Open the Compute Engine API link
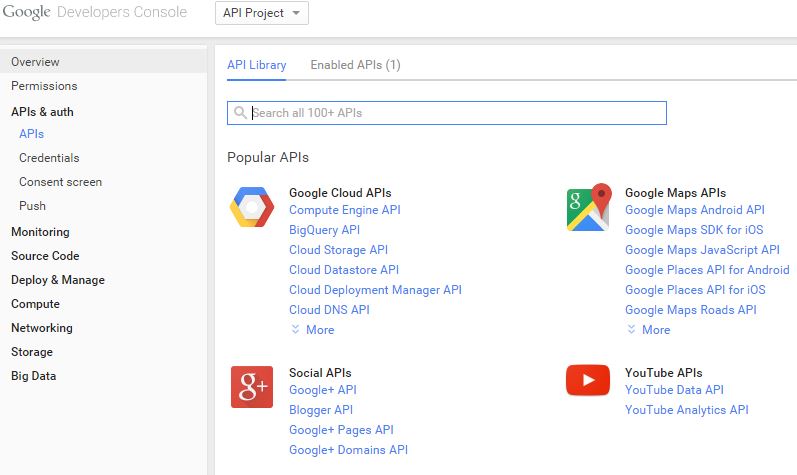The width and height of the screenshot is (797, 475). tap(345, 210)
